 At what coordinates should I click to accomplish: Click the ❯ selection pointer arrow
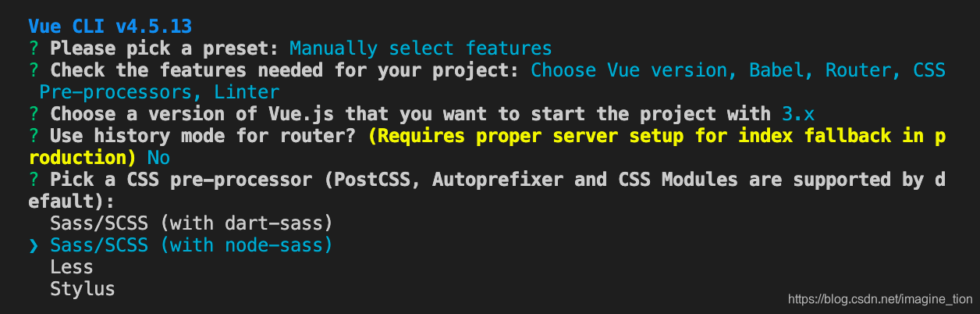click(34, 245)
